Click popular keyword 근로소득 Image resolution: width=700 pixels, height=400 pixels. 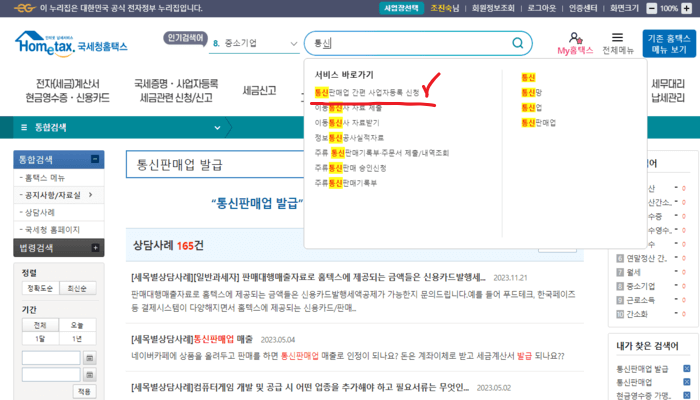point(641,300)
